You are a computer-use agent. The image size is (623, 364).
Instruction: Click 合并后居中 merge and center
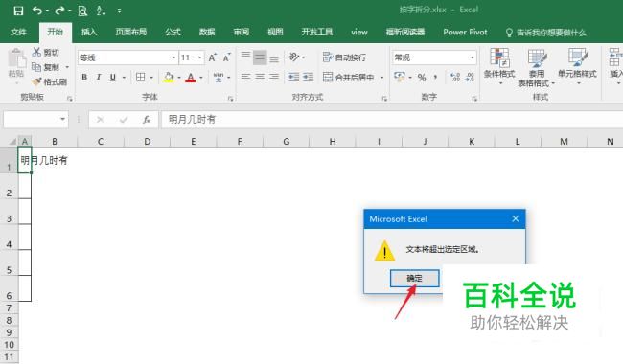pos(349,77)
